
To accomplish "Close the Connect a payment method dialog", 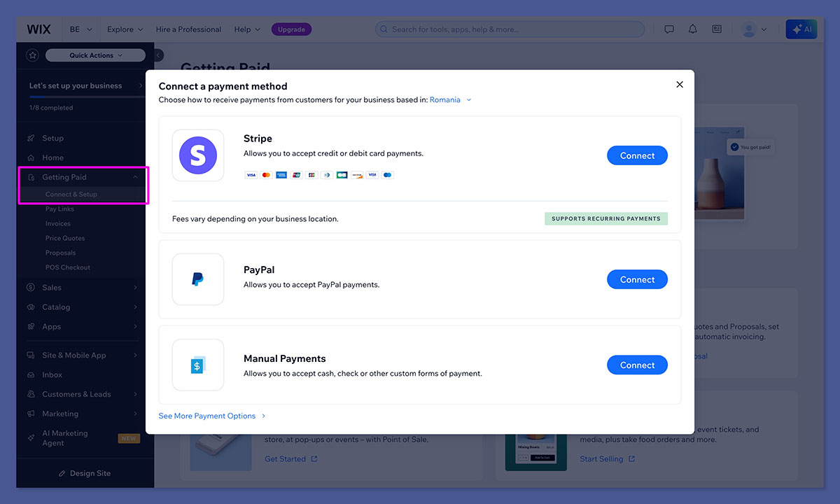I will coord(680,85).
